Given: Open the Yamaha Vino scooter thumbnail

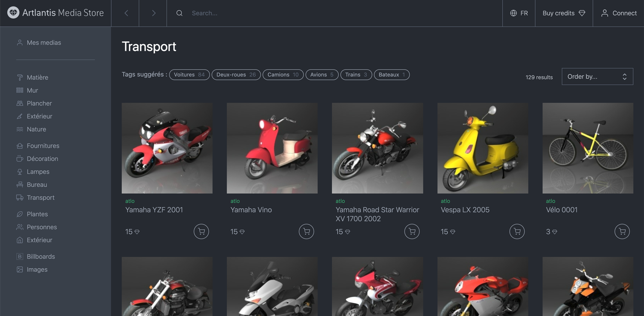Looking at the screenshot, I should [x=272, y=148].
